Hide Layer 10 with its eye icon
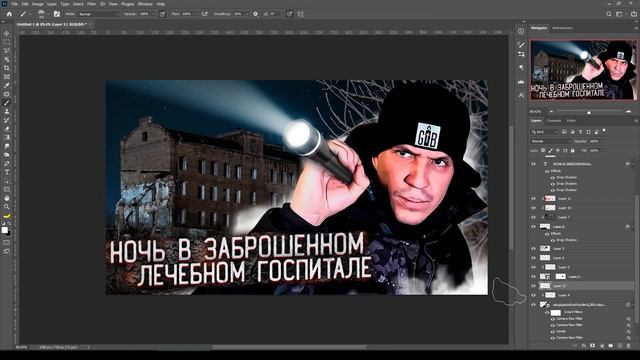The width and height of the screenshot is (640, 360). [533, 208]
